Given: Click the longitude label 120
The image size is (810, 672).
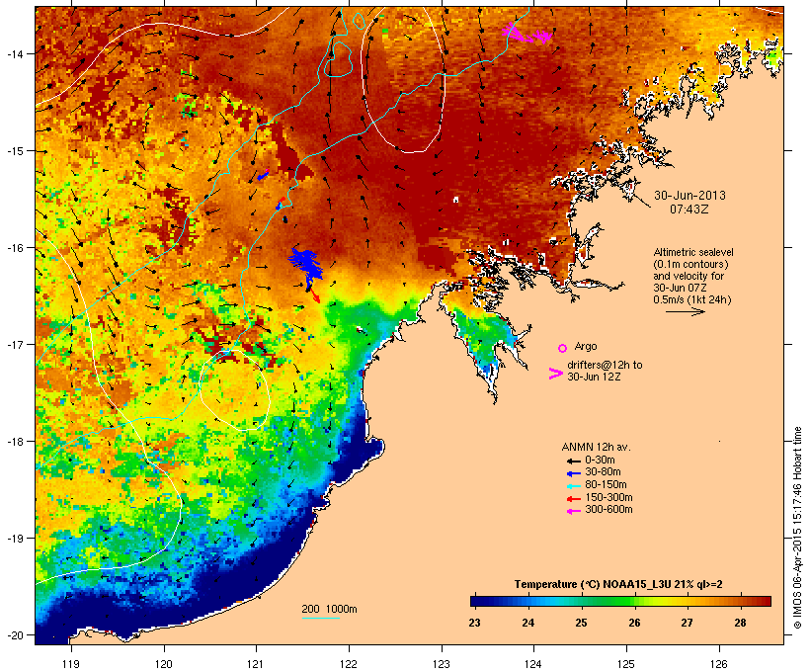Looking at the screenshot, I should [x=164, y=664].
